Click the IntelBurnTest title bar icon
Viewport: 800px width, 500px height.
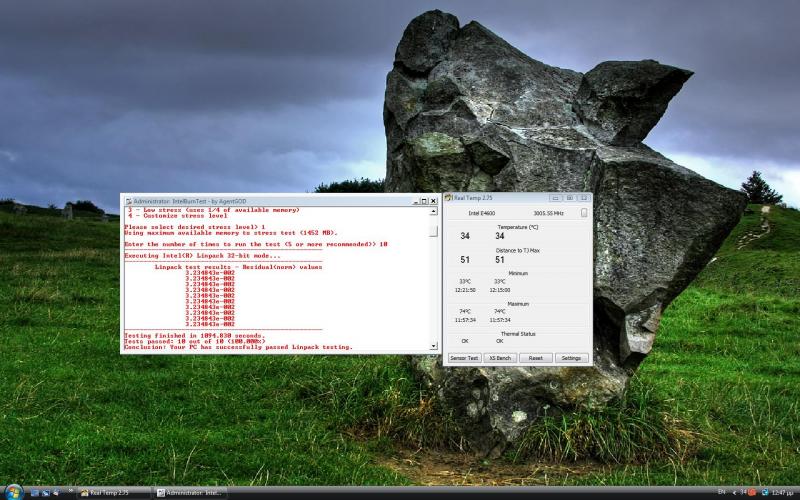[x=129, y=201]
